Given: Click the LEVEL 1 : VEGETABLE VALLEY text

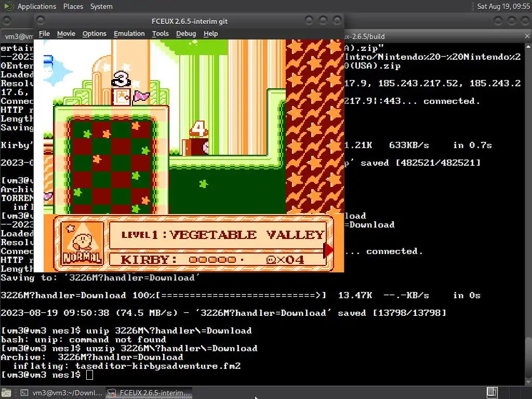Looking at the screenshot, I should (x=222, y=234).
